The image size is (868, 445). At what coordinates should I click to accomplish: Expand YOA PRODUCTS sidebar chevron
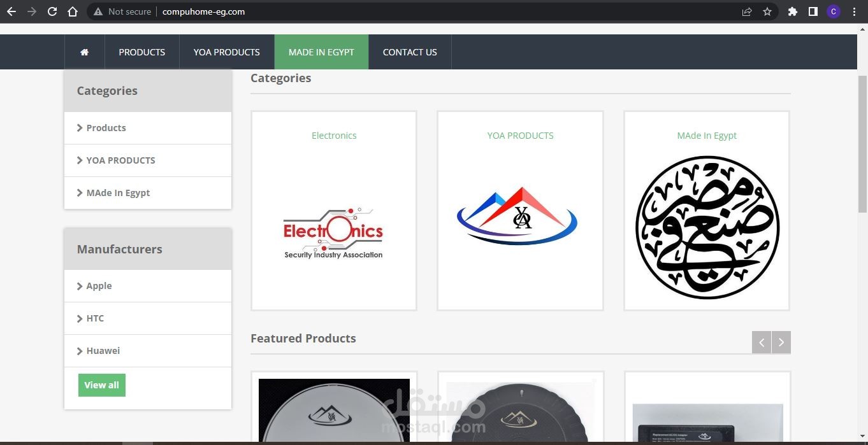click(80, 160)
